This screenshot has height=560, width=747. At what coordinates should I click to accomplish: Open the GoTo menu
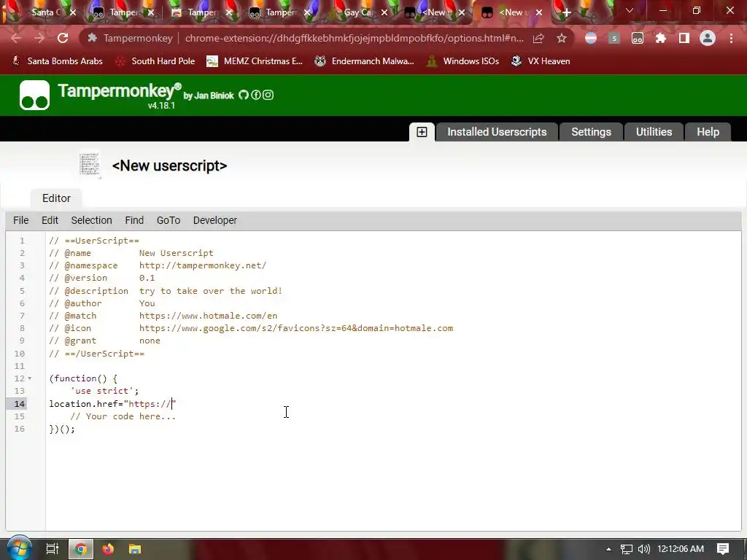click(x=169, y=220)
